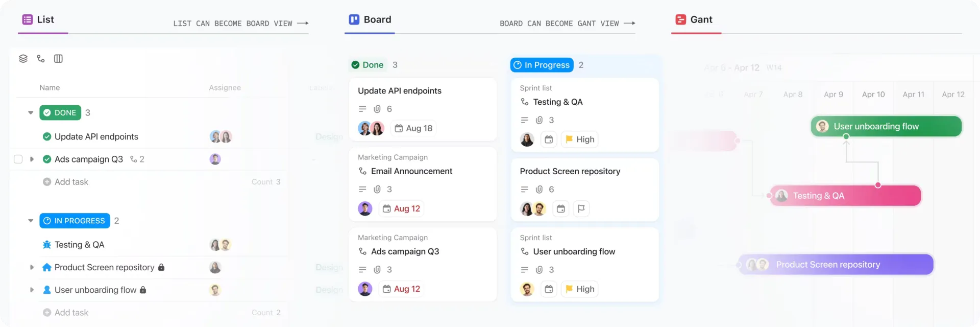Open the Product Screen repository card title
The width and height of the screenshot is (980, 327).
[x=570, y=172]
